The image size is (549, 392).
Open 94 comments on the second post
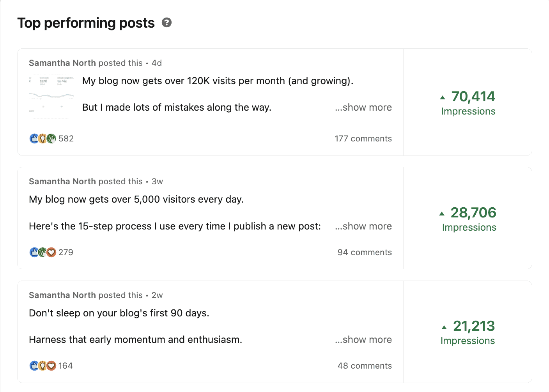point(365,252)
